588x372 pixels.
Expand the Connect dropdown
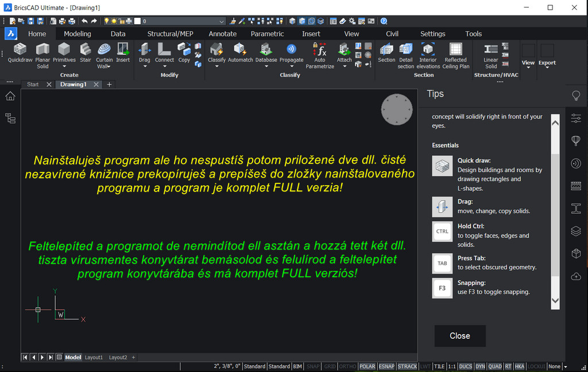point(164,67)
